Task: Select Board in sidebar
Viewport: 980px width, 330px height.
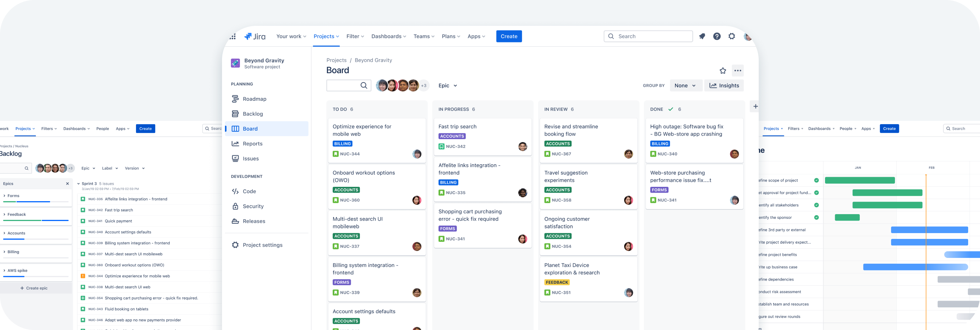Action: click(267, 129)
